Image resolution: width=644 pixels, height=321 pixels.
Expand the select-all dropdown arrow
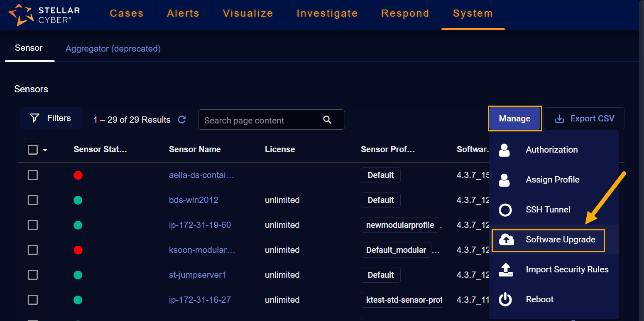[x=45, y=150]
